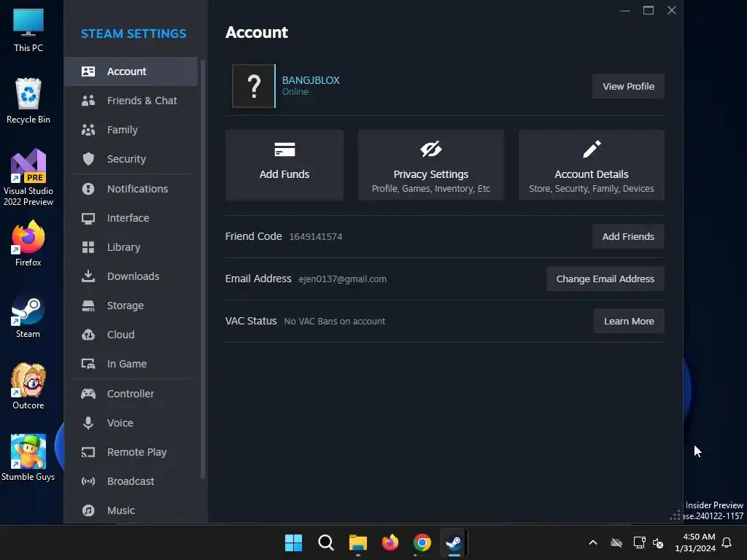
Task: Open the Account Details card
Action: (x=591, y=165)
